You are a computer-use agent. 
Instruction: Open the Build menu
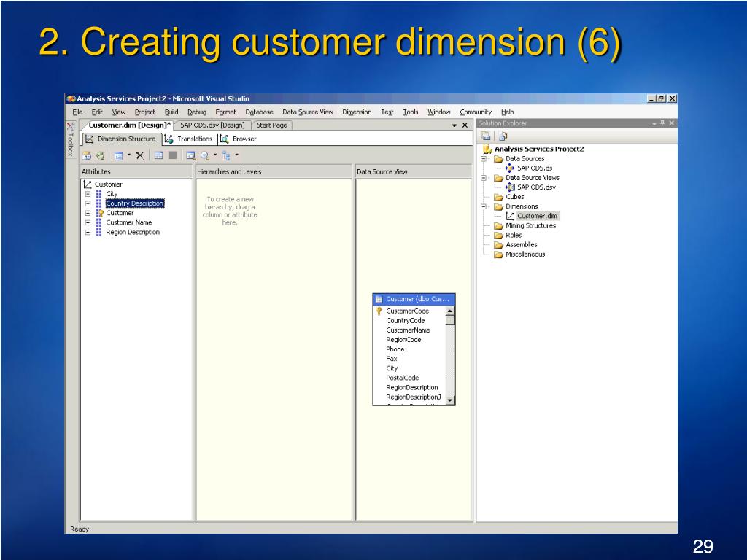(171, 112)
